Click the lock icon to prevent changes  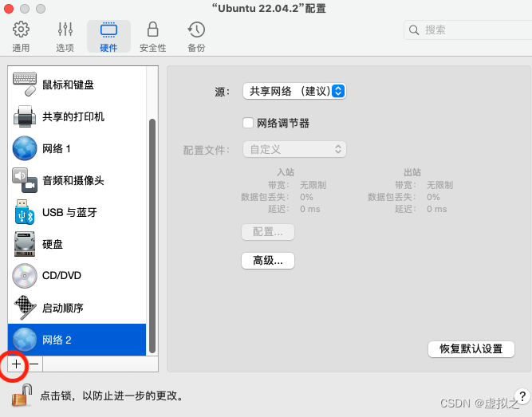[x=22, y=395]
